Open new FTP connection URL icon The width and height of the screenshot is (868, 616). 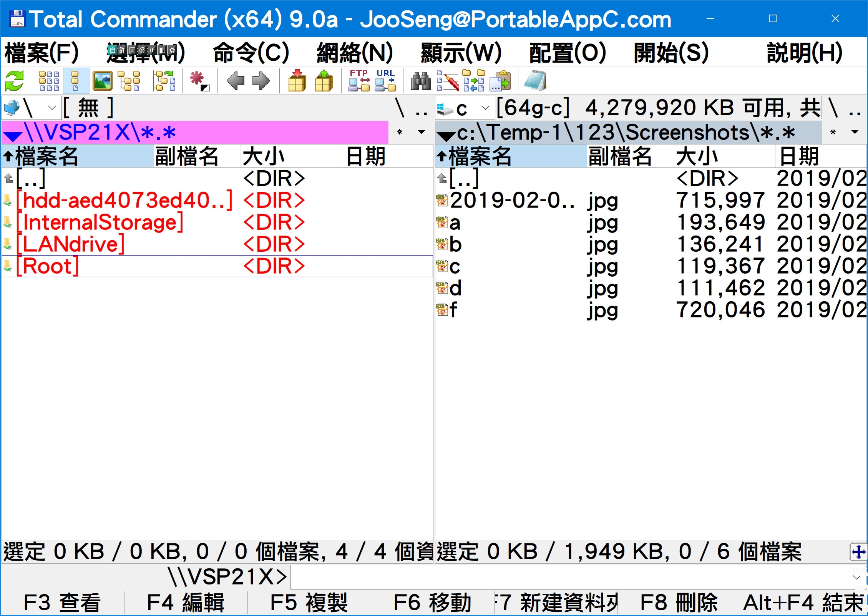(x=385, y=81)
